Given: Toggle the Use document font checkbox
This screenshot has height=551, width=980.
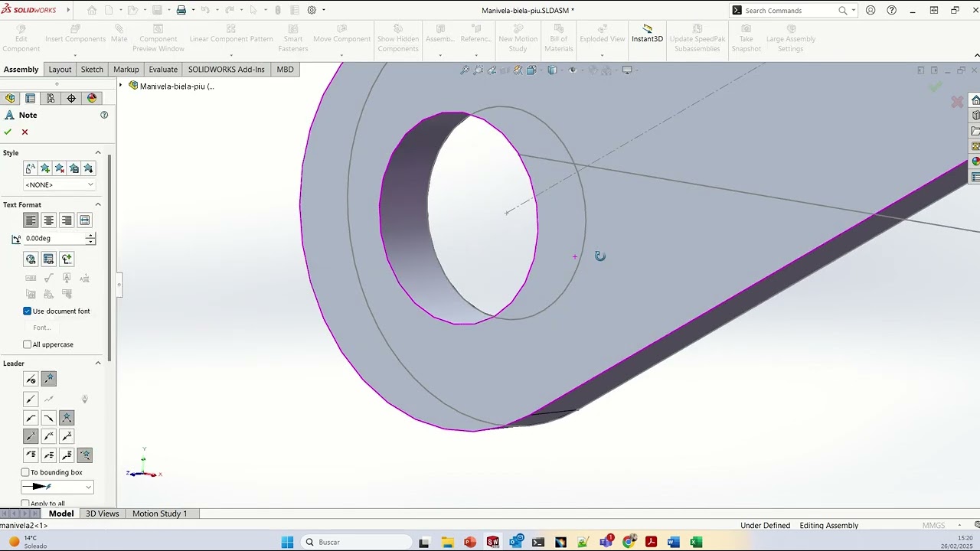Looking at the screenshot, I should [x=28, y=311].
